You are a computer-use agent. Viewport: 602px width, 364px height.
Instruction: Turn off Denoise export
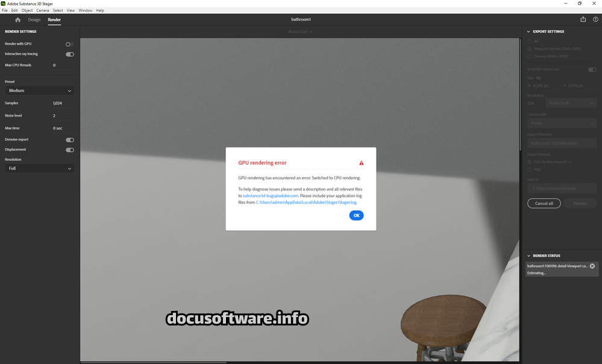click(70, 140)
